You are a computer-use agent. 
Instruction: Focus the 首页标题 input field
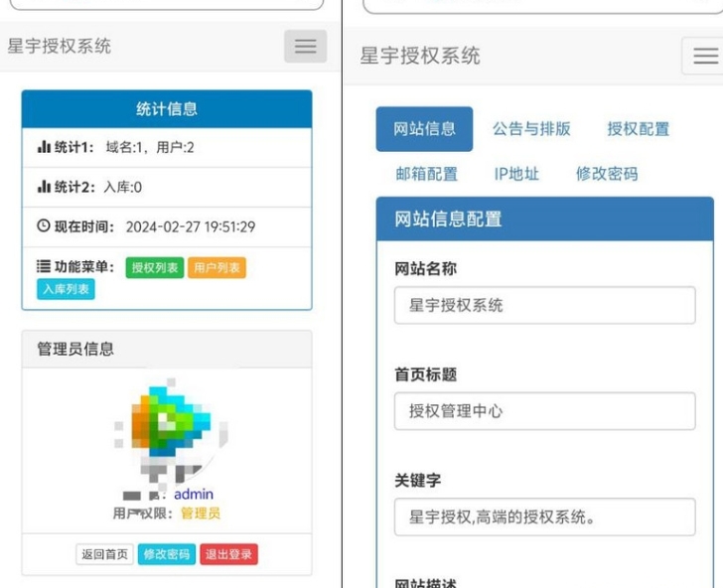[544, 411]
